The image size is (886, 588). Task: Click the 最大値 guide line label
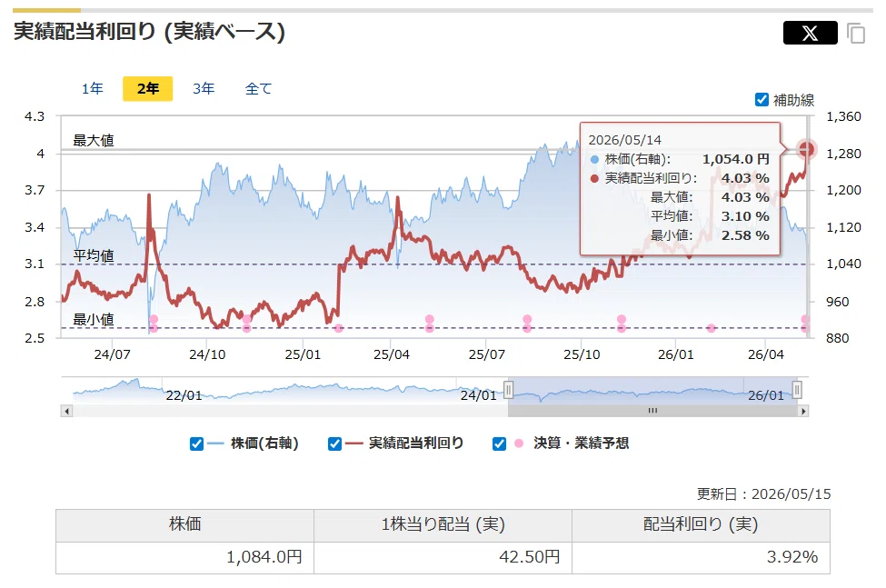pos(94,140)
